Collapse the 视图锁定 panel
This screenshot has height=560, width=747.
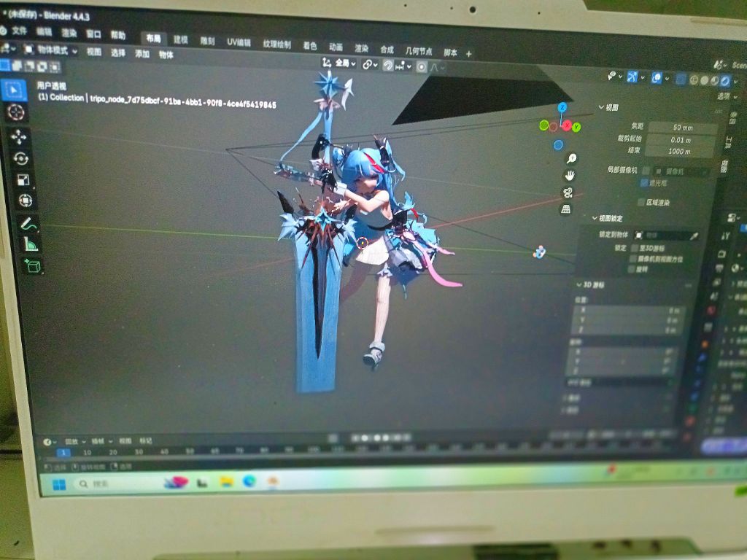608,218
